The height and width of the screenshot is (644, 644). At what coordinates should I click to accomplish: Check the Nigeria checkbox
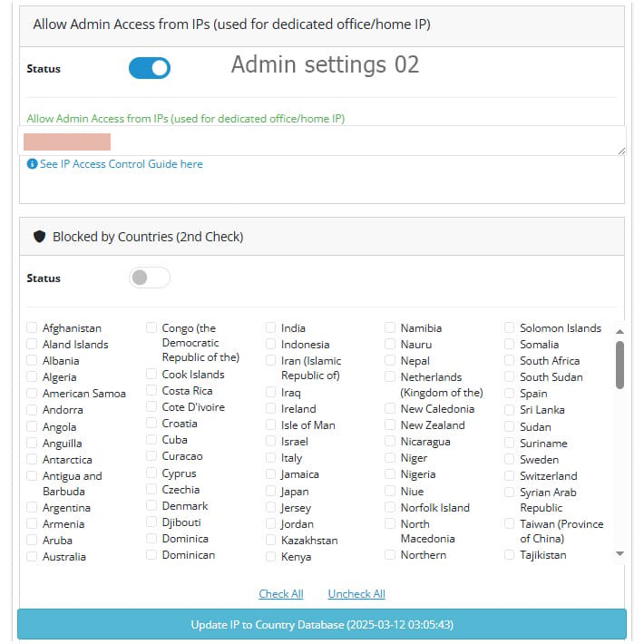coord(390,474)
